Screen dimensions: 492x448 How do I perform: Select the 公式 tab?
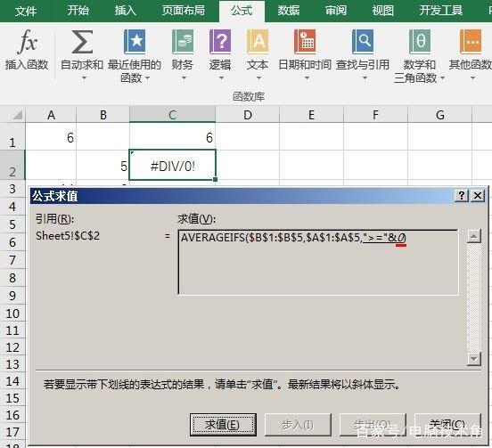click(x=242, y=11)
